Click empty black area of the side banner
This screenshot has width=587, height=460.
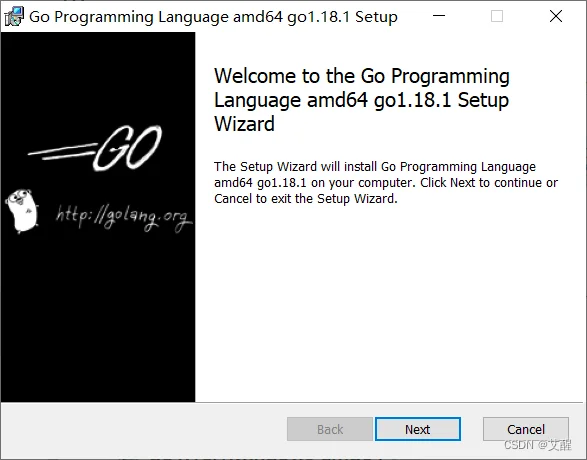tap(97, 318)
